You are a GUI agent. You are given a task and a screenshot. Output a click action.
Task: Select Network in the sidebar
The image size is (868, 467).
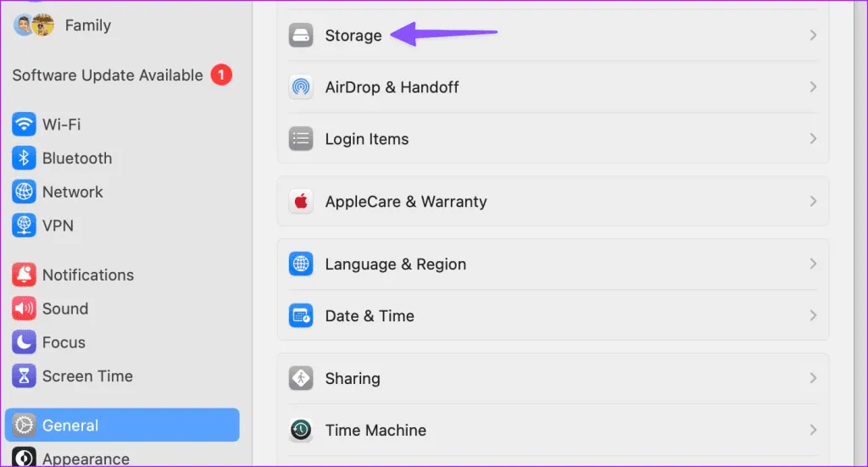[x=72, y=192]
